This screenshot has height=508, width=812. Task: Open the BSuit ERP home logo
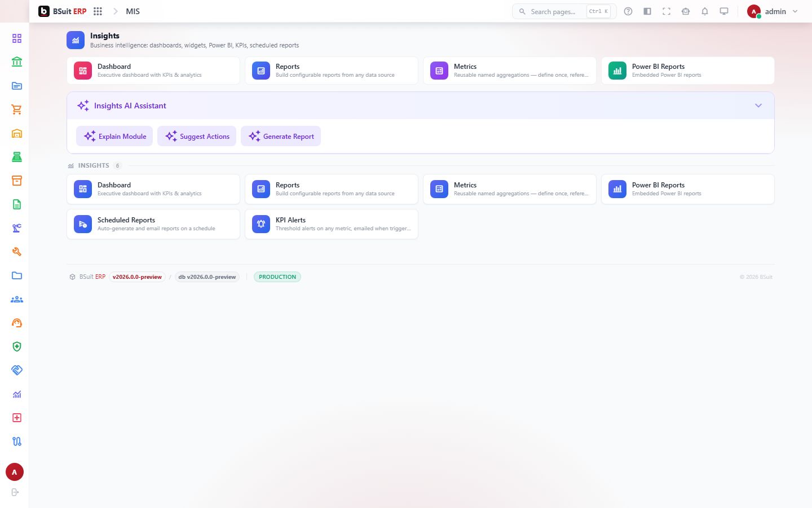click(63, 11)
